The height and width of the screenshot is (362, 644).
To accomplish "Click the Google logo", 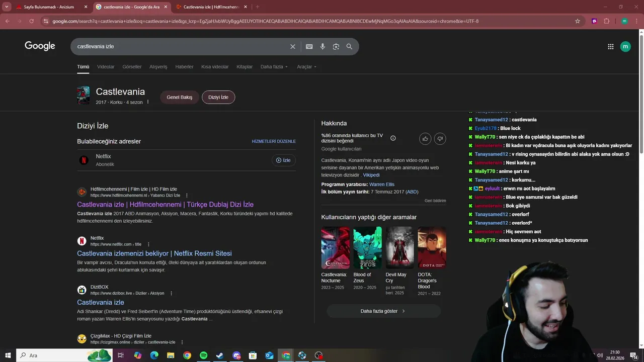I will (40, 46).
